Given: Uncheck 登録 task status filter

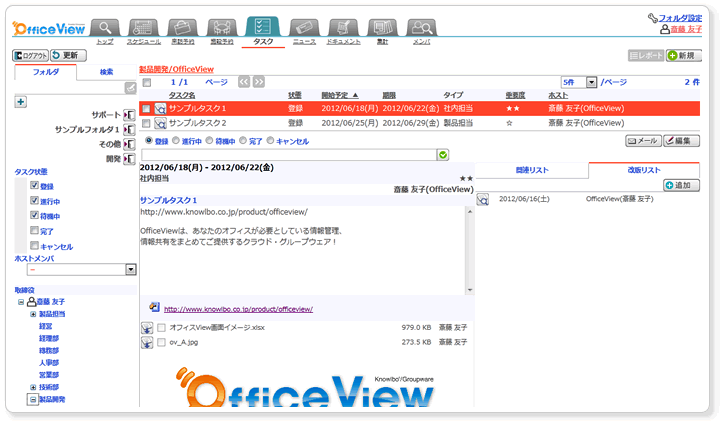Looking at the screenshot, I should click(x=34, y=185).
